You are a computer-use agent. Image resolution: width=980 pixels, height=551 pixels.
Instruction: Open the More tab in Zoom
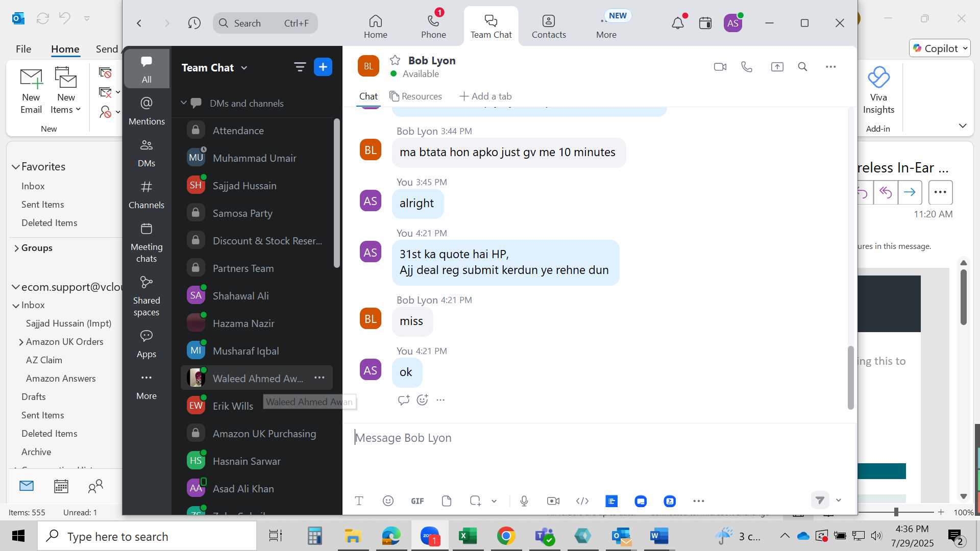pyautogui.click(x=606, y=27)
